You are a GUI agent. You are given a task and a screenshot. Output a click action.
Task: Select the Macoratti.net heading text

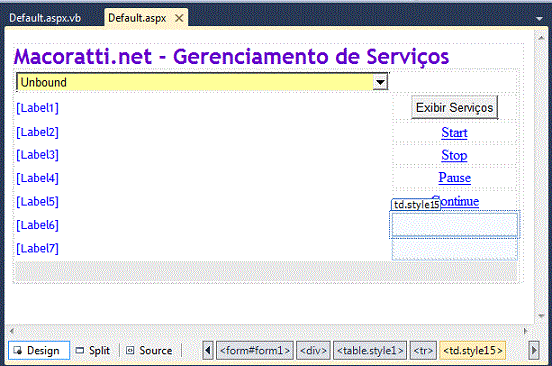231,56
